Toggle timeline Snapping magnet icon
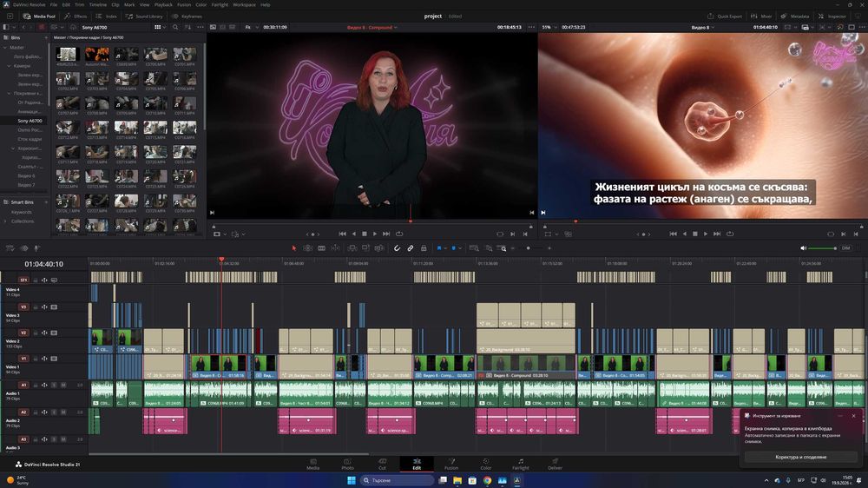Viewport: 868px width, 488px height. tap(397, 248)
